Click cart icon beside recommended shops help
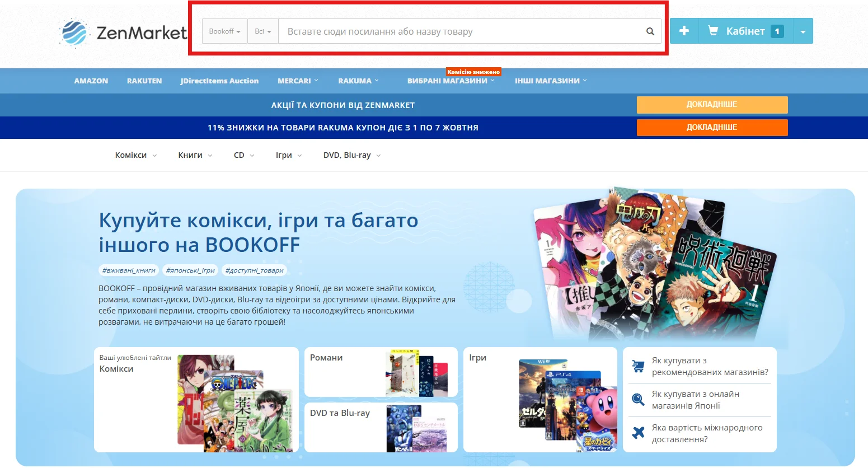The image size is (868, 468). point(638,367)
